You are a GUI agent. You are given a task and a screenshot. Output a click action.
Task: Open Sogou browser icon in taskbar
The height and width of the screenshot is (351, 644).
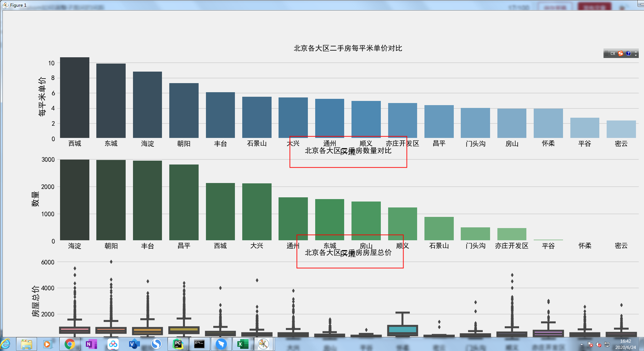coord(156,344)
